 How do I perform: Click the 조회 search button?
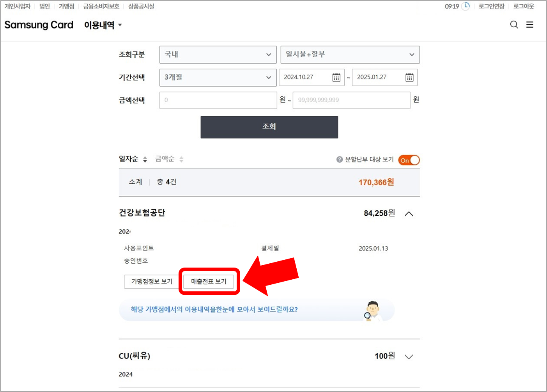pos(269,127)
